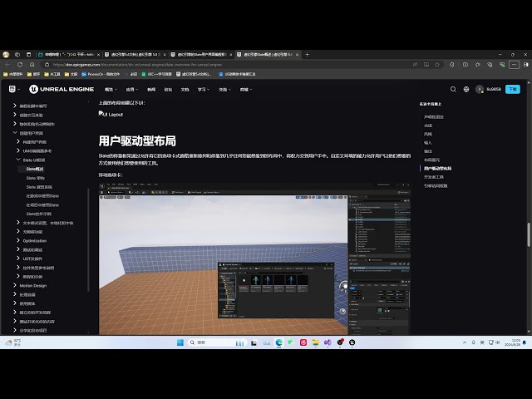Click the address bar URL field
The width and height of the screenshot is (532, 399).
(x=227, y=65)
